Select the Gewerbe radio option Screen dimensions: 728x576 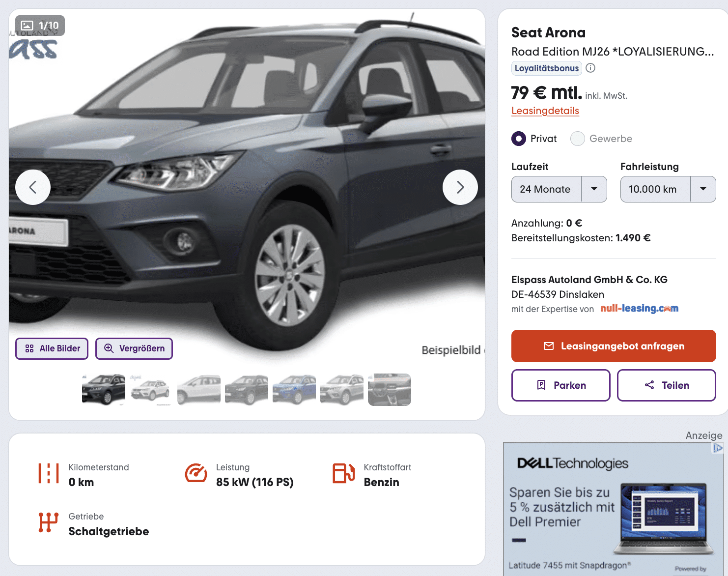click(577, 139)
